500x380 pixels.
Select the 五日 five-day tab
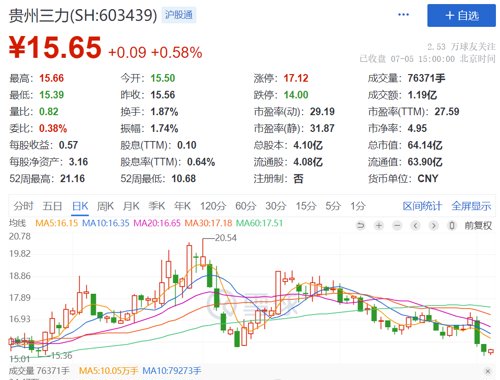tap(52, 206)
